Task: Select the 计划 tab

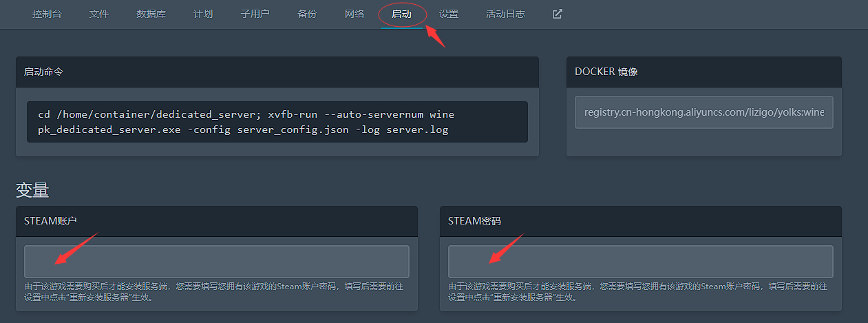Action: 203,14
